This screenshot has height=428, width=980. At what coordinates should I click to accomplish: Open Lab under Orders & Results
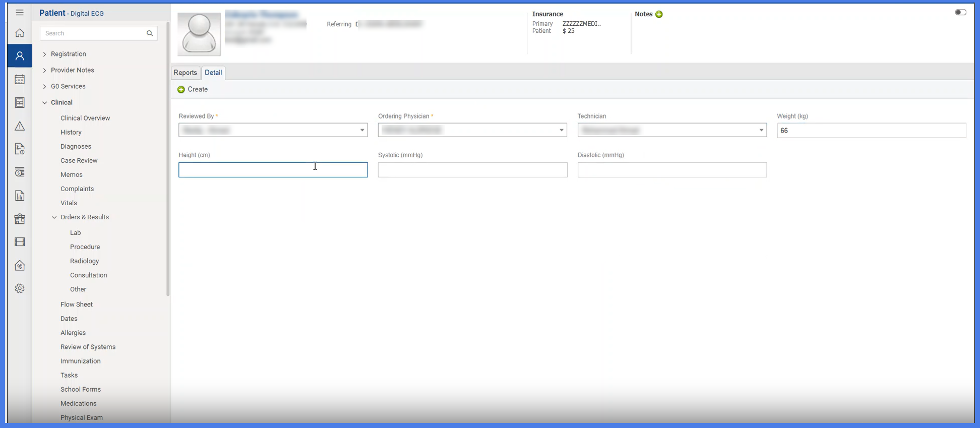[x=76, y=233]
